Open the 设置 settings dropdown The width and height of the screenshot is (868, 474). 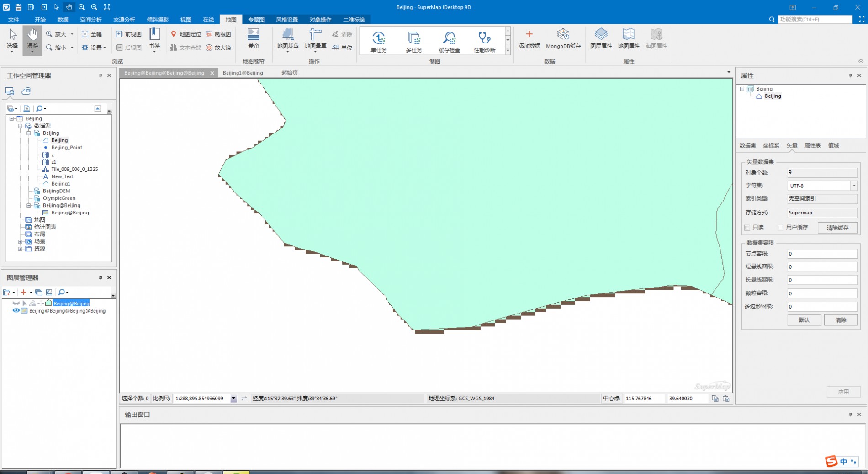pos(94,48)
